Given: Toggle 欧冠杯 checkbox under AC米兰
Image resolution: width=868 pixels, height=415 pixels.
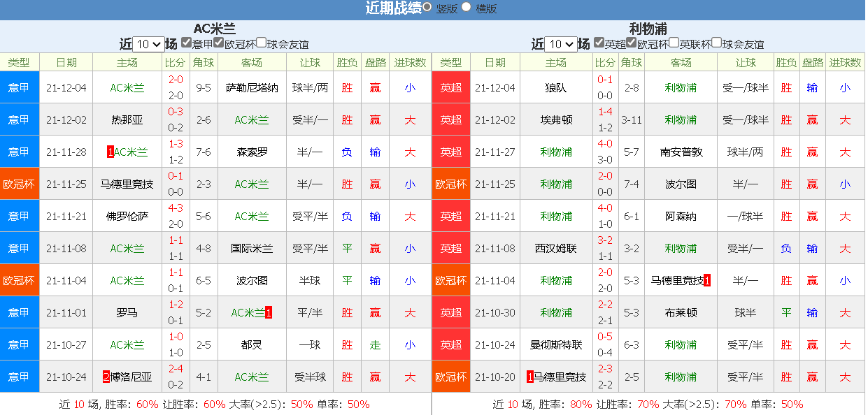Looking at the screenshot, I should [x=219, y=42].
